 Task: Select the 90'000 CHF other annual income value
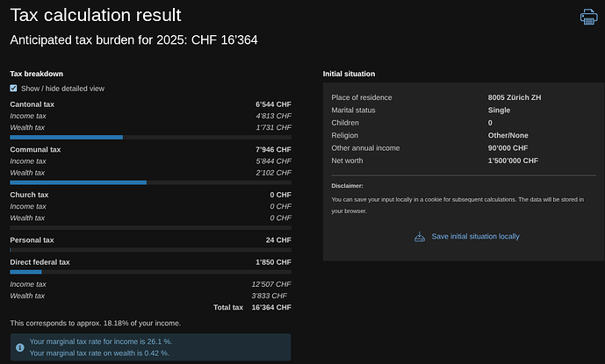507,148
